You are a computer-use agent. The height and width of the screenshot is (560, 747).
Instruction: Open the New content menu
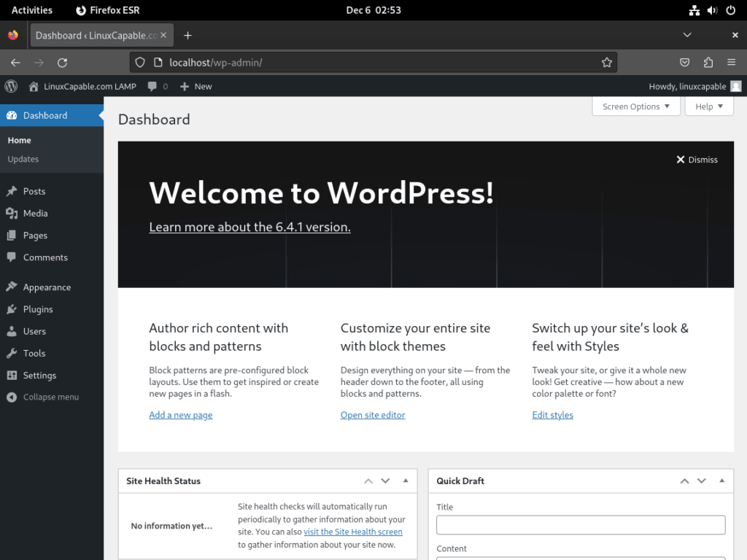pos(196,86)
